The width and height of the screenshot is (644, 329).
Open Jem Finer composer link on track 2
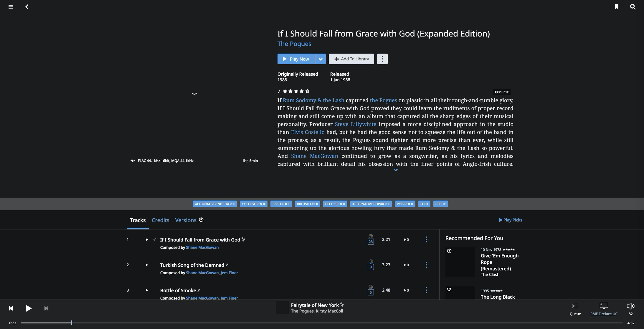click(229, 273)
